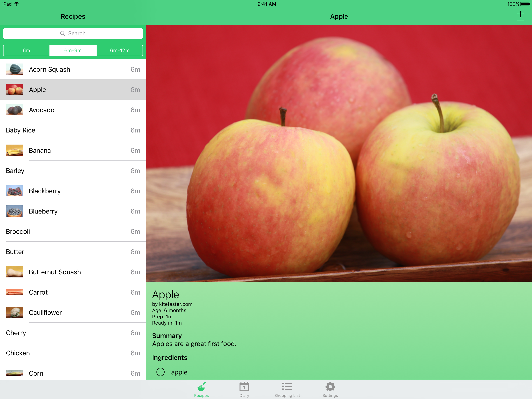Image resolution: width=532 pixels, height=399 pixels.
Task: Click the search magnifier icon
Action: point(63,34)
